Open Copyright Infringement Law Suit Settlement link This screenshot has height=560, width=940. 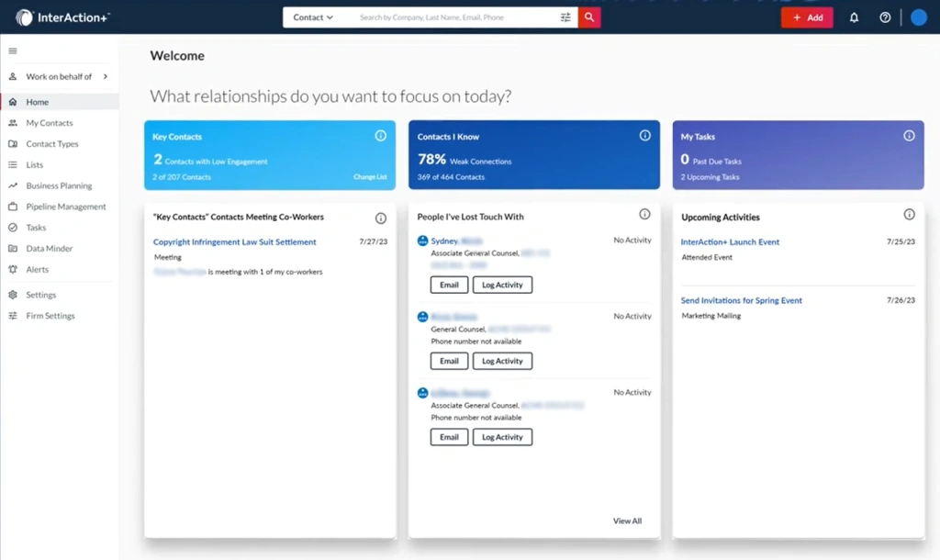[234, 241]
